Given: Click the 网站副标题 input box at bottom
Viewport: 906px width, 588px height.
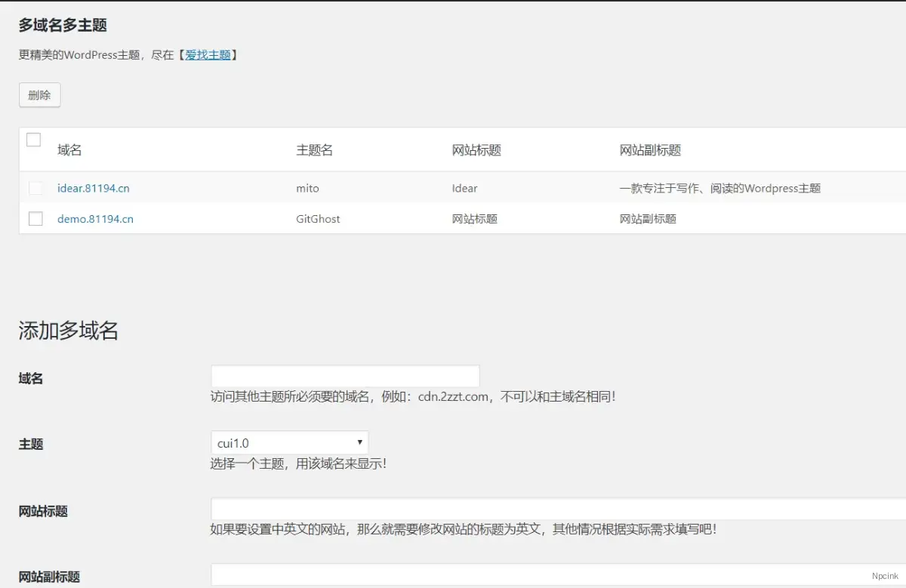Looking at the screenshot, I should point(557,574).
